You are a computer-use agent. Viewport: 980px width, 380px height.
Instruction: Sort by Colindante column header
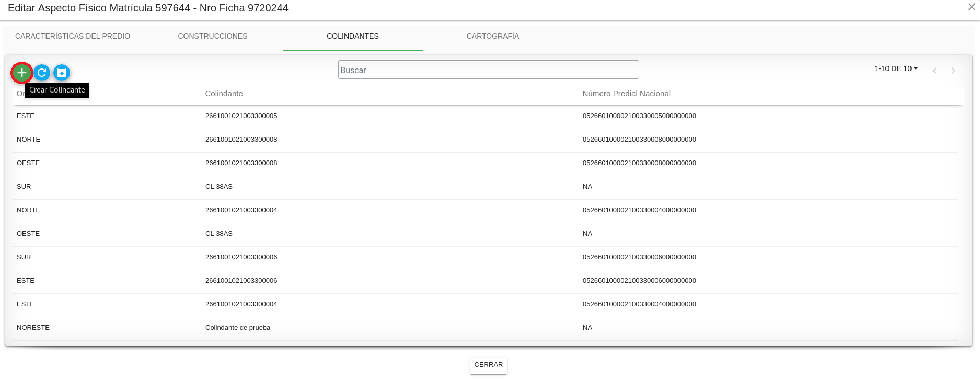tap(224, 94)
